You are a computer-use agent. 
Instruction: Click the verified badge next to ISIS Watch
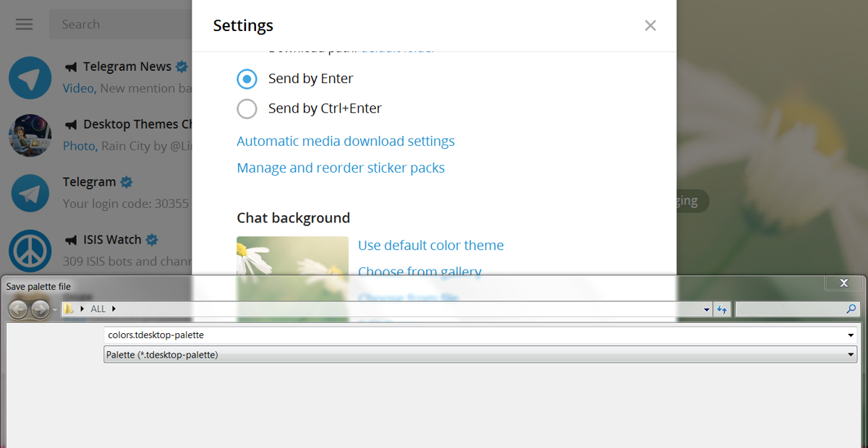tap(152, 240)
